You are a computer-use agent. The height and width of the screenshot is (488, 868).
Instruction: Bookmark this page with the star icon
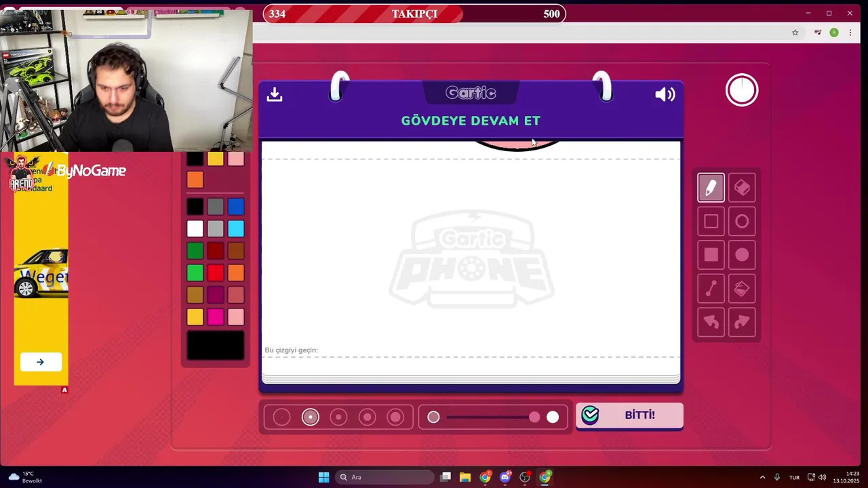[795, 33]
